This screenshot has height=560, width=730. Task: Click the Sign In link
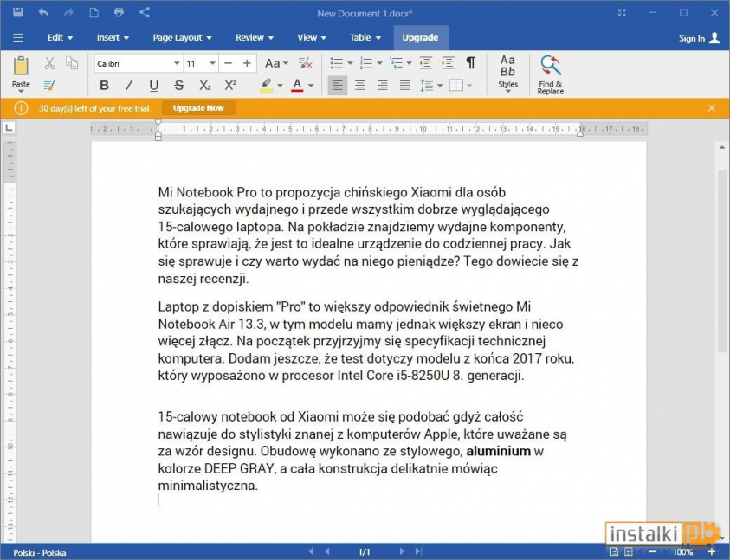(x=693, y=37)
